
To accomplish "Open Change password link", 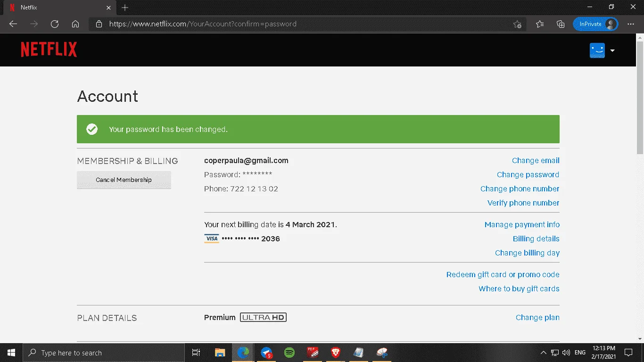I will [528, 175].
